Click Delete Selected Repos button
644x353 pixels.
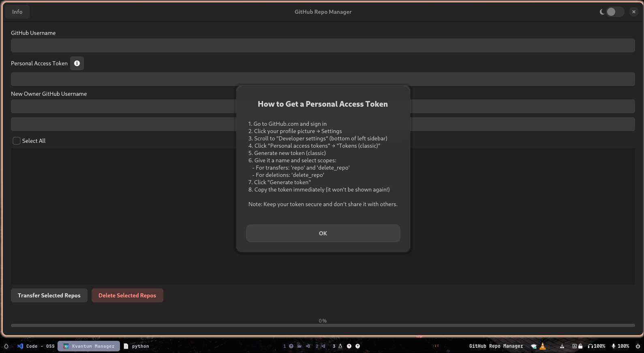(127, 295)
